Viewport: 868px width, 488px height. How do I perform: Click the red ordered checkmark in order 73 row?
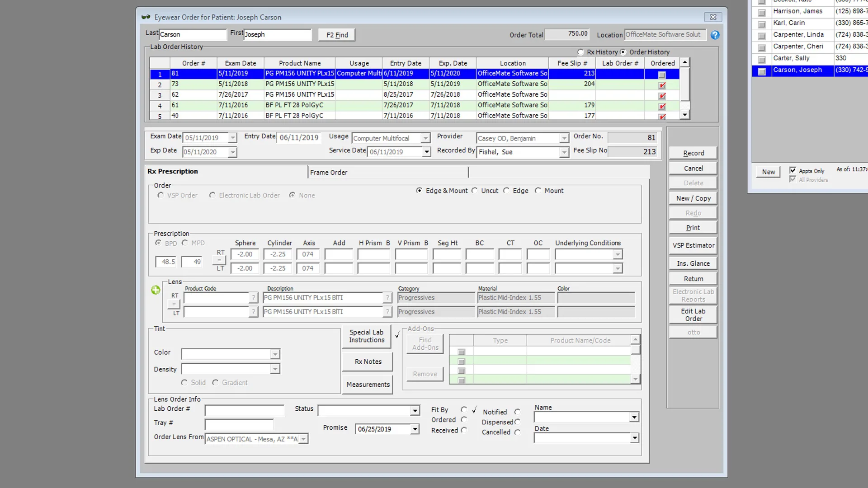point(662,85)
